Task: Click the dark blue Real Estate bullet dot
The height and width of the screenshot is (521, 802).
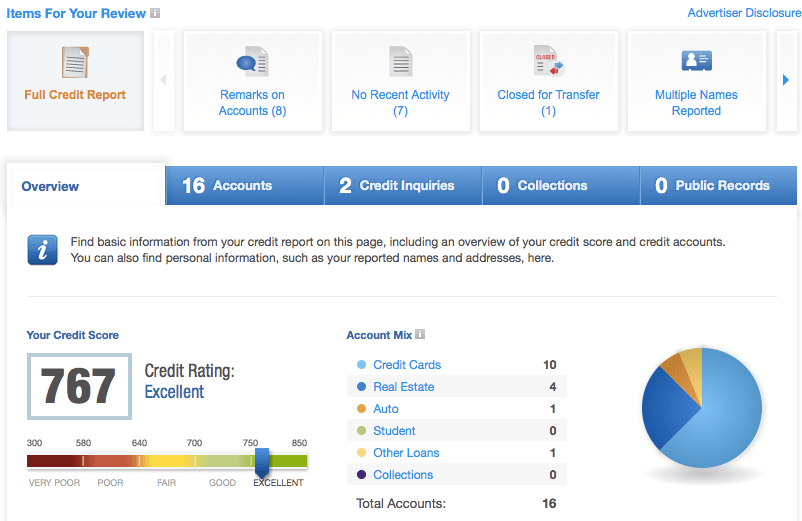Action: click(361, 387)
